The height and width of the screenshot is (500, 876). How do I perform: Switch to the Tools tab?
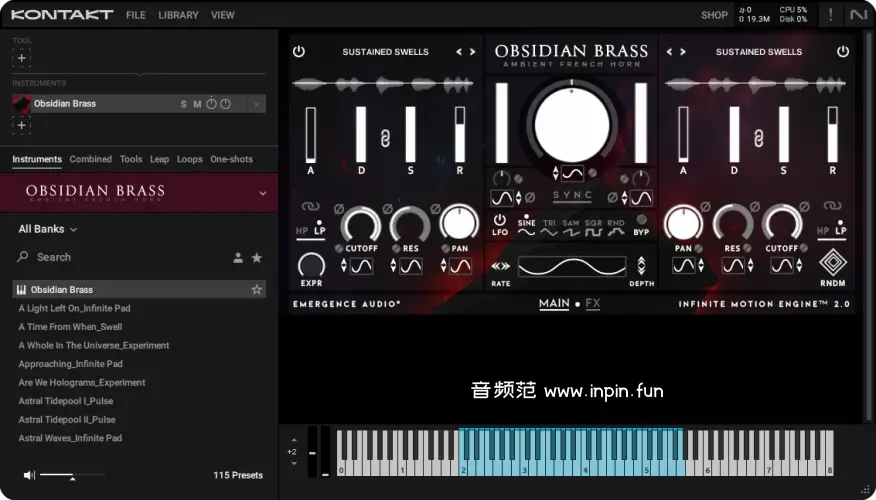tap(131, 159)
